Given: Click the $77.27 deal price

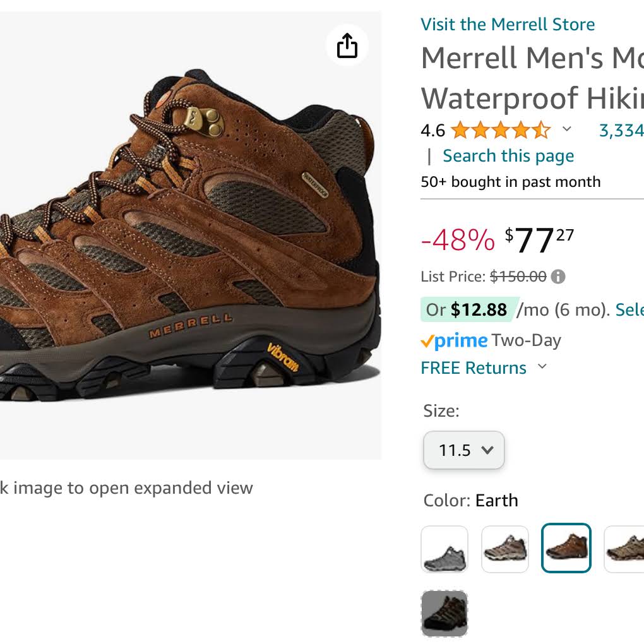Looking at the screenshot, I should coord(539,240).
